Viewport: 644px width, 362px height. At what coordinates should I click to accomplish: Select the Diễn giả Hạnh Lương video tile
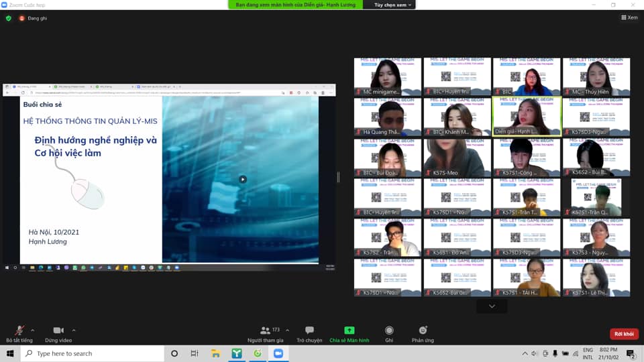point(527,116)
